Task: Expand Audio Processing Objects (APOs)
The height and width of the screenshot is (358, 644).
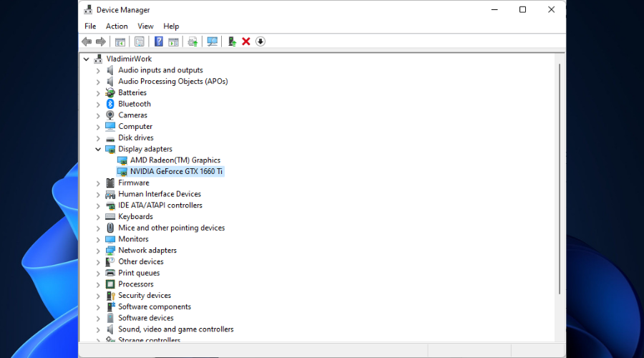Action: click(98, 82)
